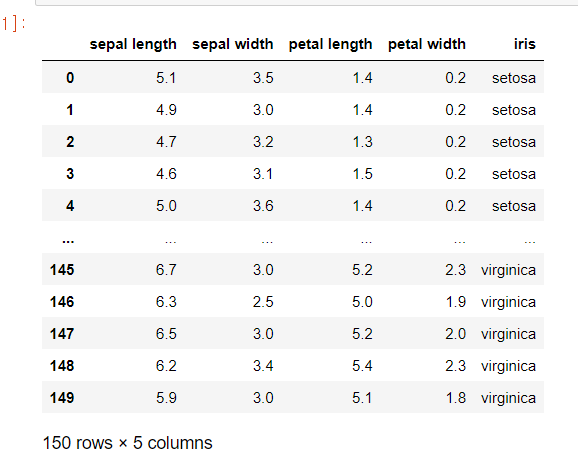
Task: Click the sepal width column header
Action: tap(233, 44)
